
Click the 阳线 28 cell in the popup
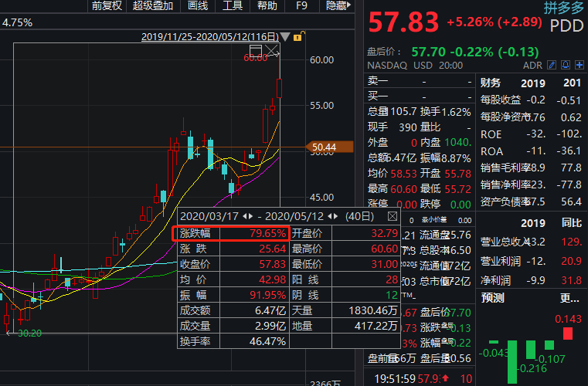345,279
